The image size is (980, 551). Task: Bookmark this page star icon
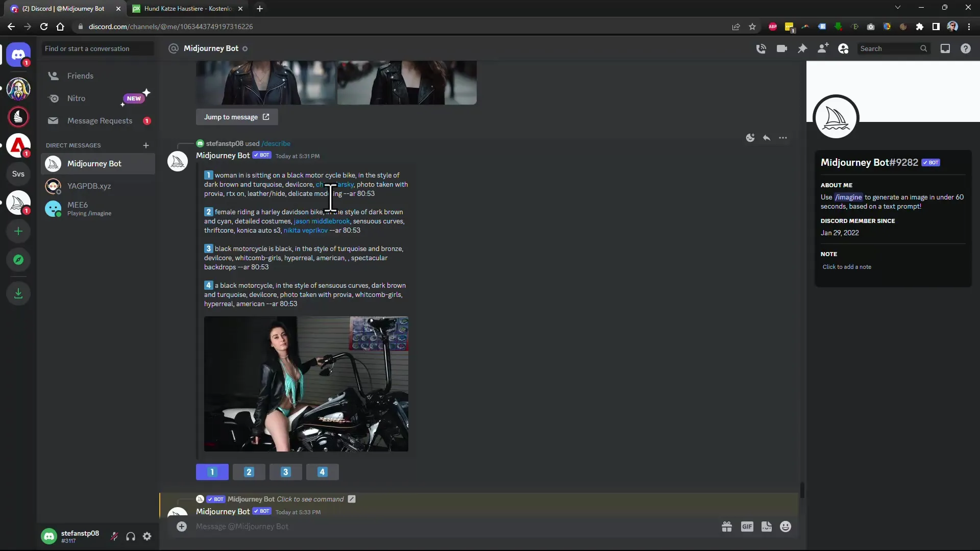[752, 27]
